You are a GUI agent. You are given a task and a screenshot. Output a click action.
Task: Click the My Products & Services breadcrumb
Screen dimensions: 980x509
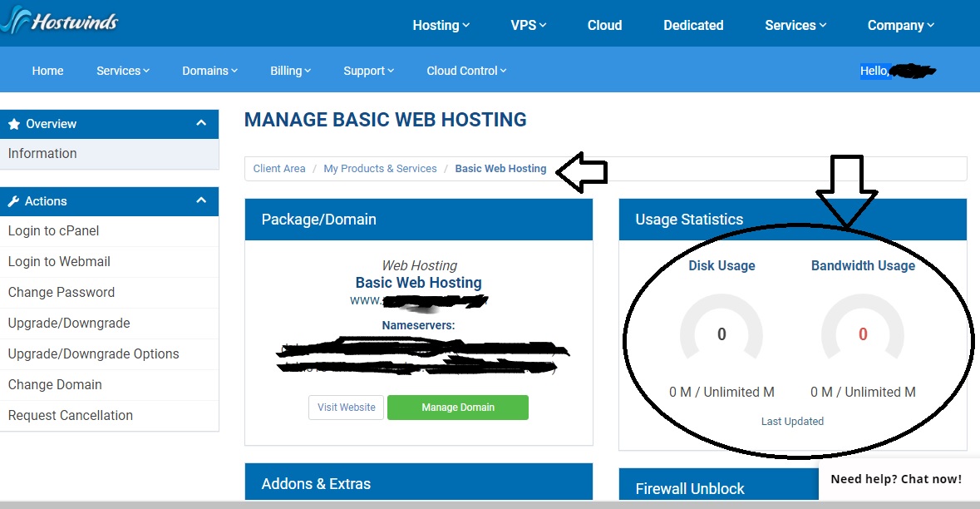(x=380, y=168)
